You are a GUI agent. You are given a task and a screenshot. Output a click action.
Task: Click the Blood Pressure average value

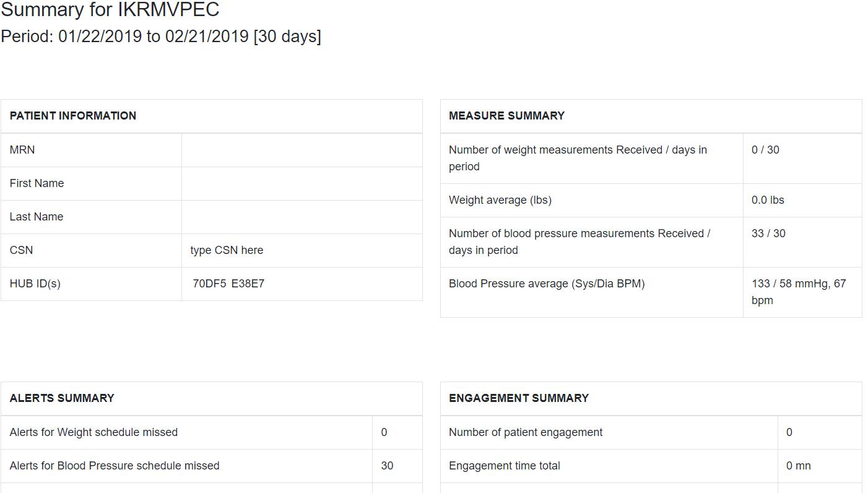799,292
